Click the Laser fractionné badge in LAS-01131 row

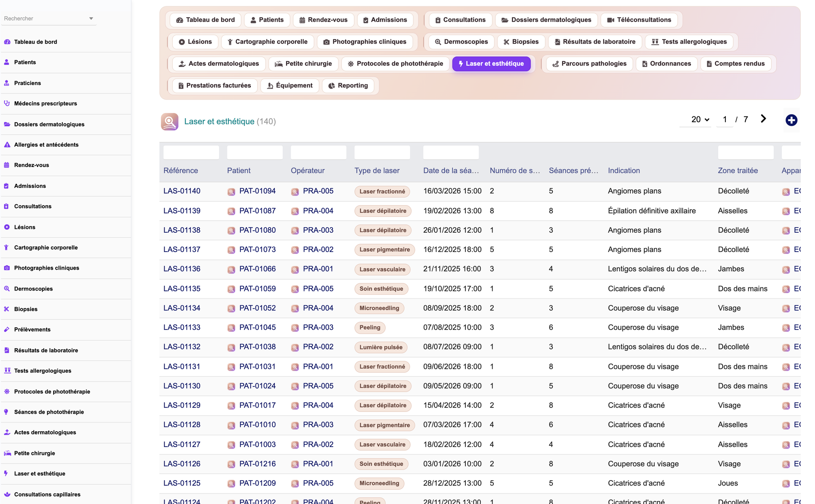[x=382, y=367]
